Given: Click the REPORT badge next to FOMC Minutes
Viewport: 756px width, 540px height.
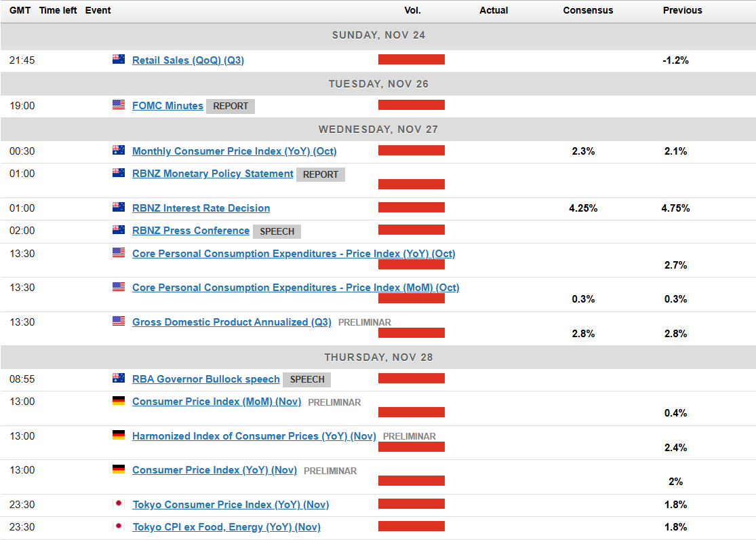Looking at the screenshot, I should coord(231,106).
